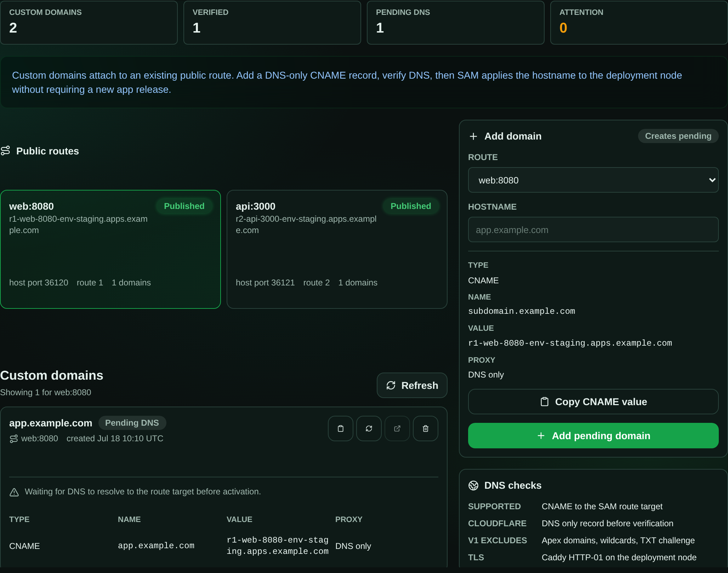
Task: Click the warning triangle icon
Action: (x=14, y=492)
